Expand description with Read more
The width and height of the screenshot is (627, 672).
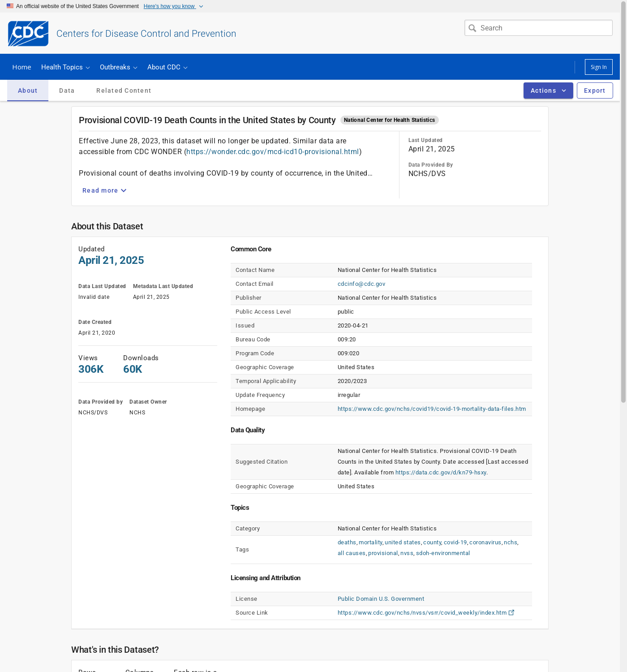[104, 190]
